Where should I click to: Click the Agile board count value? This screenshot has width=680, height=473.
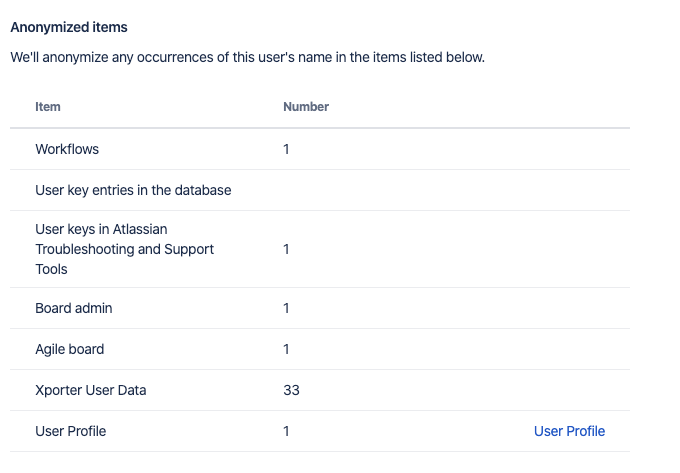pyautogui.click(x=286, y=349)
